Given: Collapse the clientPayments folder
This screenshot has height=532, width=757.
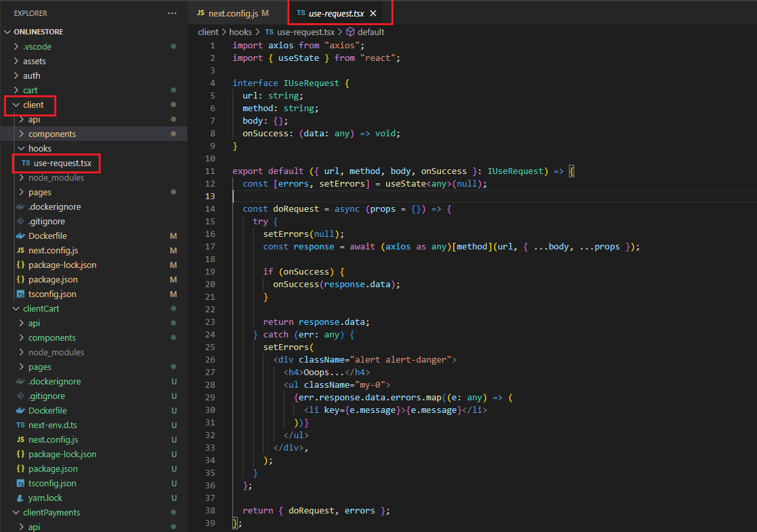Looking at the screenshot, I should [x=51, y=512].
